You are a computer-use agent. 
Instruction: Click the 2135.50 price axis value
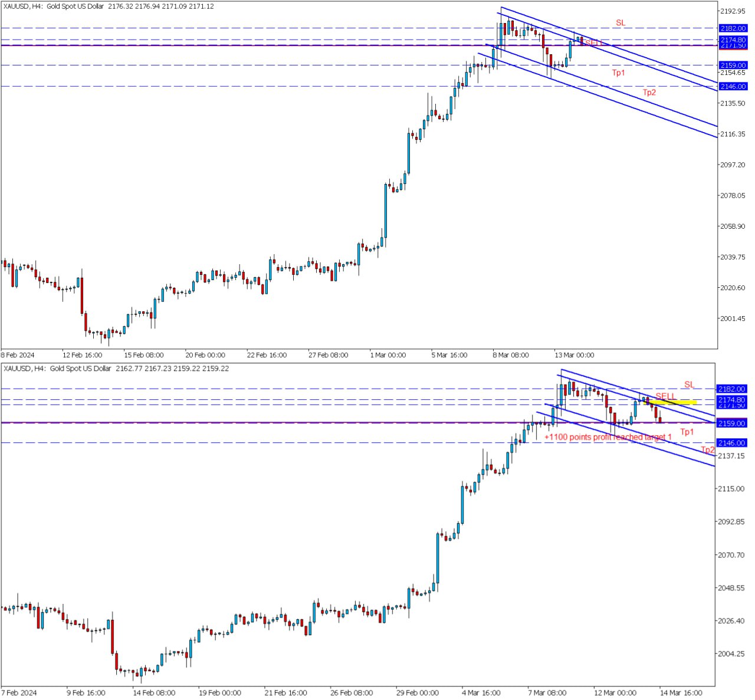point(733,103)
